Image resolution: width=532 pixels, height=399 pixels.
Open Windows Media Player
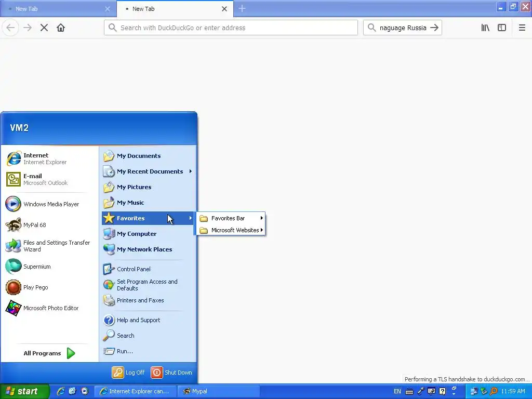point(50,204)
